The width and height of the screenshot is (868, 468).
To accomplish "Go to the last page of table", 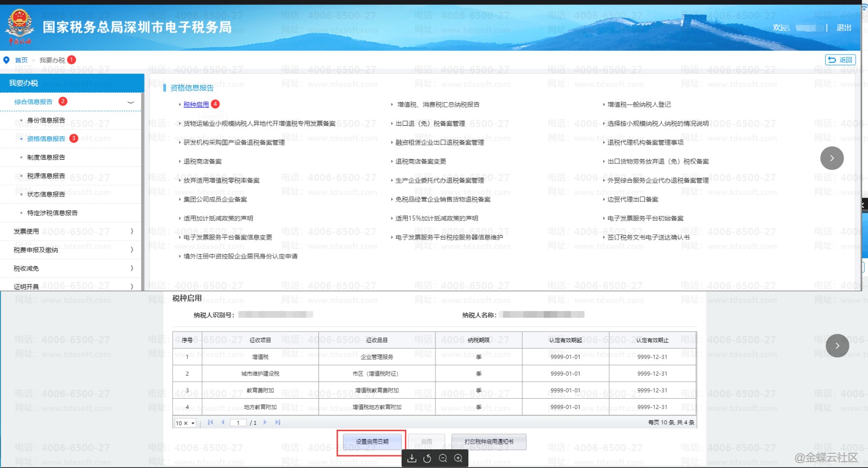I will pos(278,422).
